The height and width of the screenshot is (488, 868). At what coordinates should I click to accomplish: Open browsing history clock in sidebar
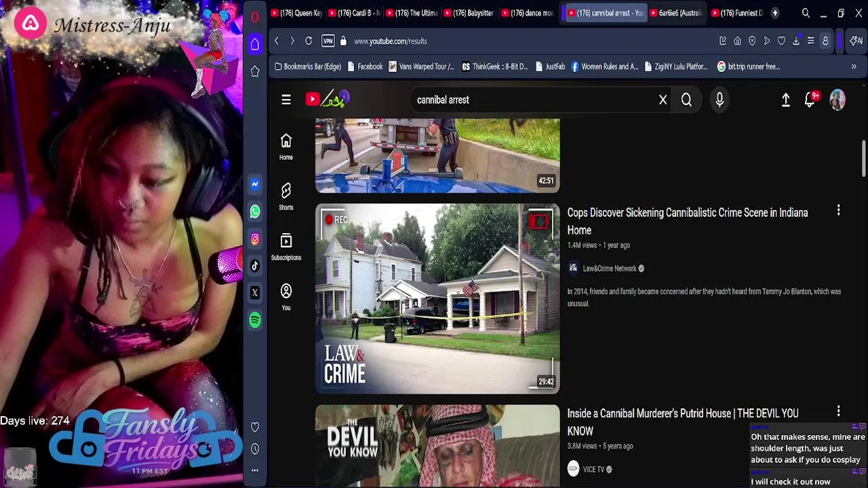[x=255, y=449]
